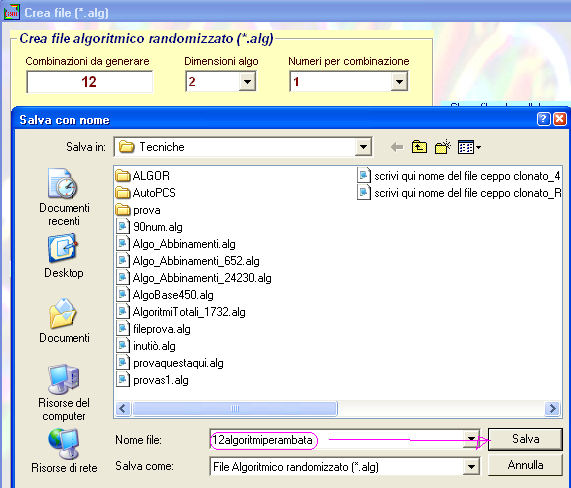571x488 pixels.
Task: Go to Desktop in the places sidebar
Action: pos(64,256)
